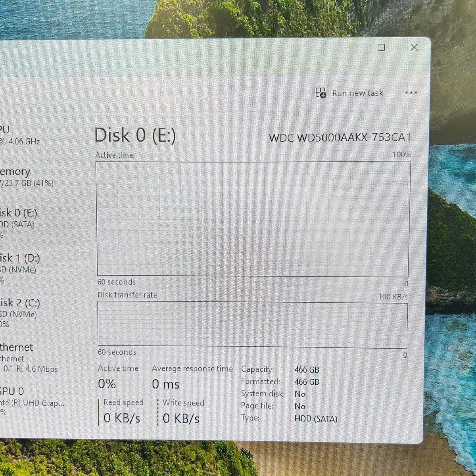The image size is (476, 476).
Task: Click the 100 KB/s scale label
Action: coord(393,297)
